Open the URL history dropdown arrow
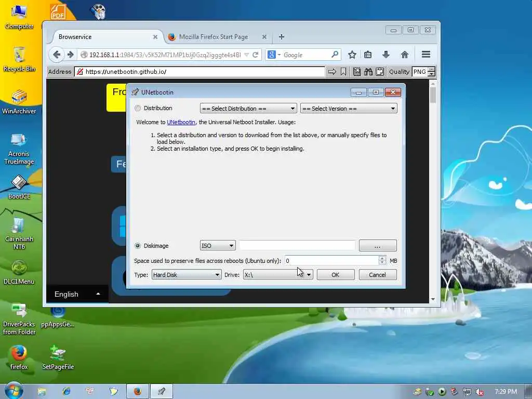 (x=247, y=55)
